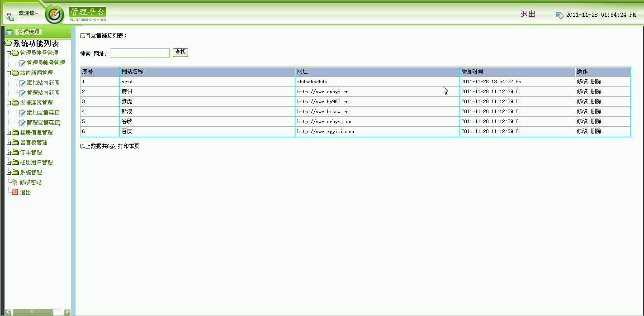Open 管理站内新闻 in the tree
The image size is (644, 316).
[x=43, y=93]
